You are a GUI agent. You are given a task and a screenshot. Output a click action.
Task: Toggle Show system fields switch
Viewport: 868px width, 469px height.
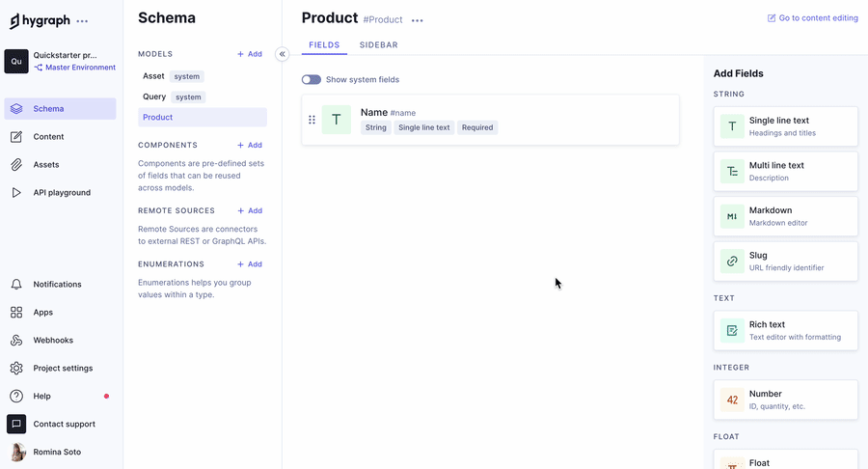311,80
